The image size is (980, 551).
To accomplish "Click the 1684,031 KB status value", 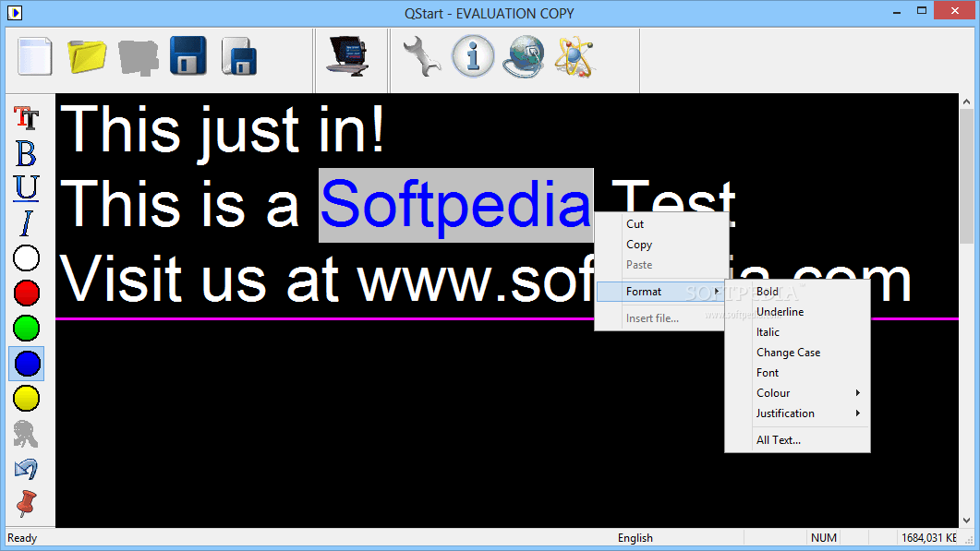I will (x=929, y=538).
